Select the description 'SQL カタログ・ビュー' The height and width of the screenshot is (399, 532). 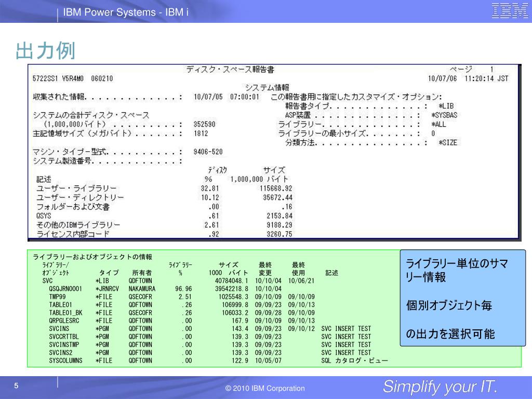(354, 361)
